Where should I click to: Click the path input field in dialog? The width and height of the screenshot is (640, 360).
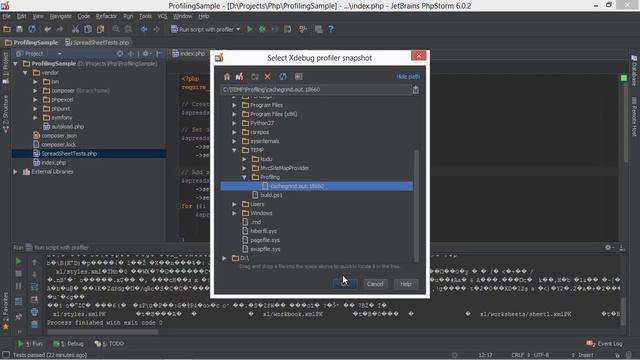coord(316,90)
